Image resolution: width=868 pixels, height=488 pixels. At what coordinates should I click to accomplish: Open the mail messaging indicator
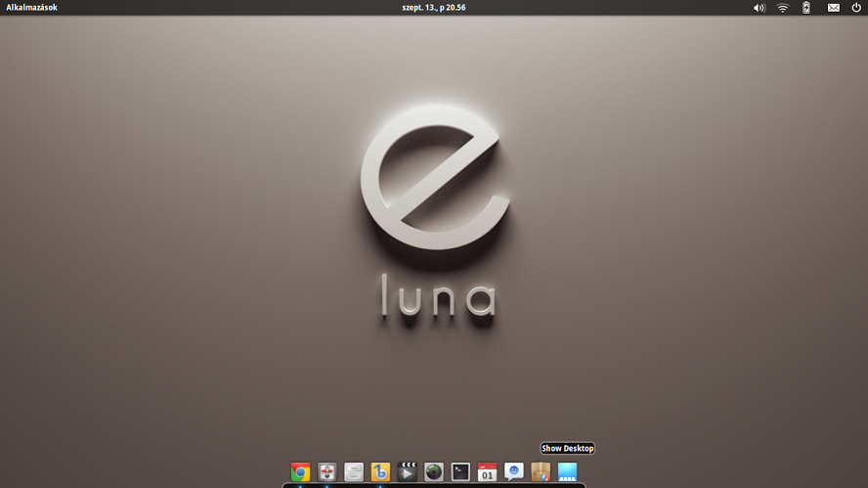[833, 8]
